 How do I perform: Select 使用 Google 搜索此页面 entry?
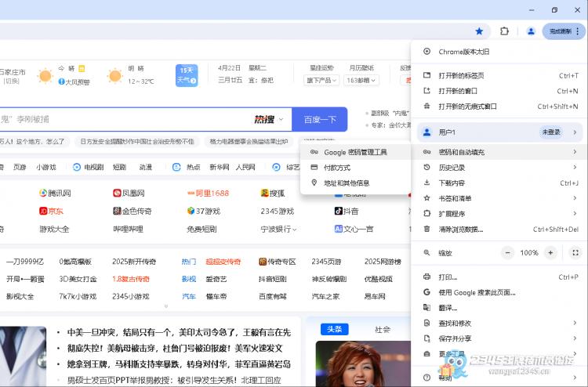[x=500, y=292]
